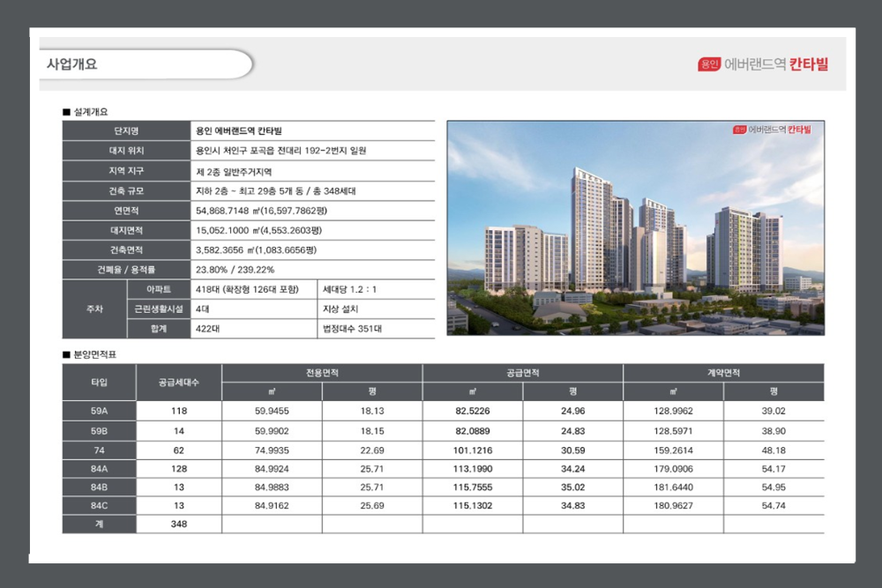Click the 단지명 label cell
This screenshot has height=588, width=882.
coord(126,131)
